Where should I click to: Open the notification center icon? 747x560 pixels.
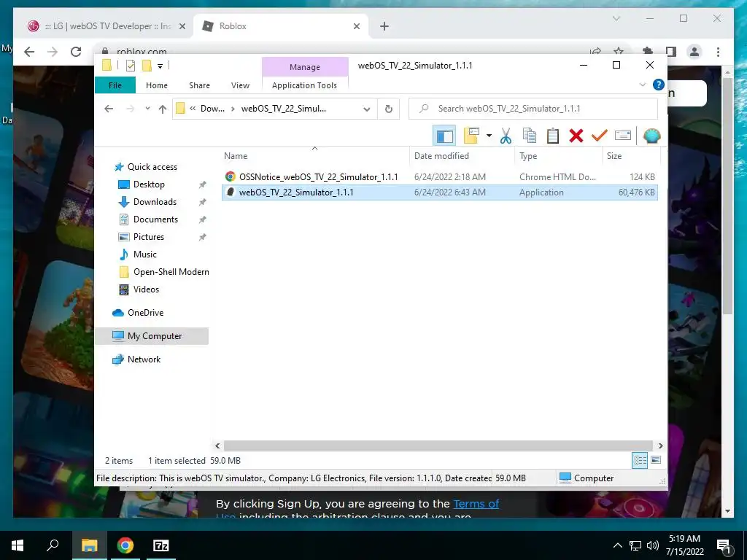click(x=724, y=545)
